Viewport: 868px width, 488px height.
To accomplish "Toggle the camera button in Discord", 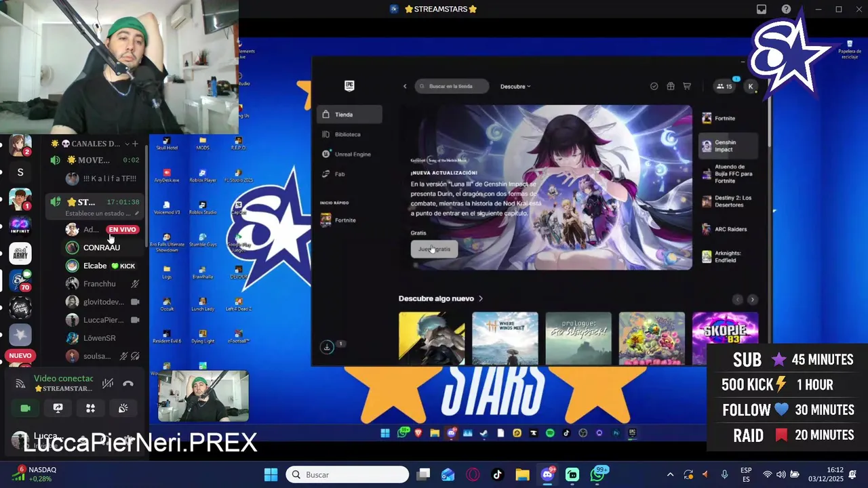I will [25, 408].
